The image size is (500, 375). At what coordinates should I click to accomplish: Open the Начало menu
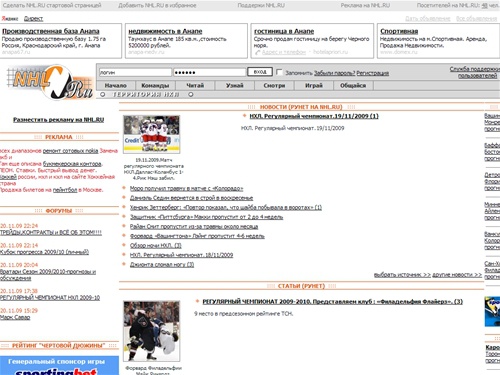tap(116, 86)
